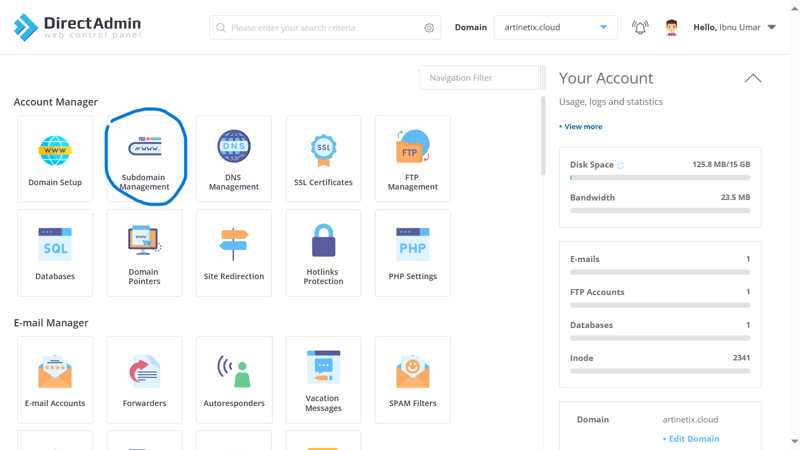The height and width of the screenshot is (450, 800).
Task: Open Domain Setup
Action: pyautogui.click(x=55, y=159)
